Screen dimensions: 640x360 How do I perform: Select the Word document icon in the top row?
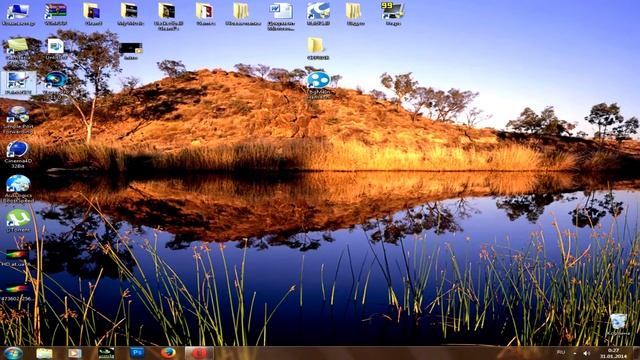(281, 16)
